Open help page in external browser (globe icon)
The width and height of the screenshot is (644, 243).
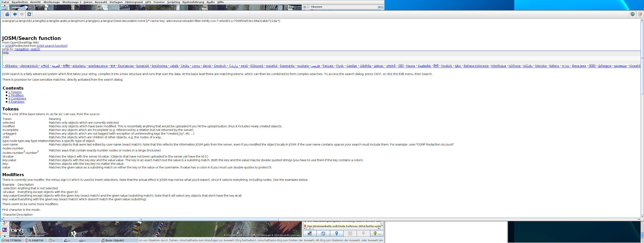point(632,14)
